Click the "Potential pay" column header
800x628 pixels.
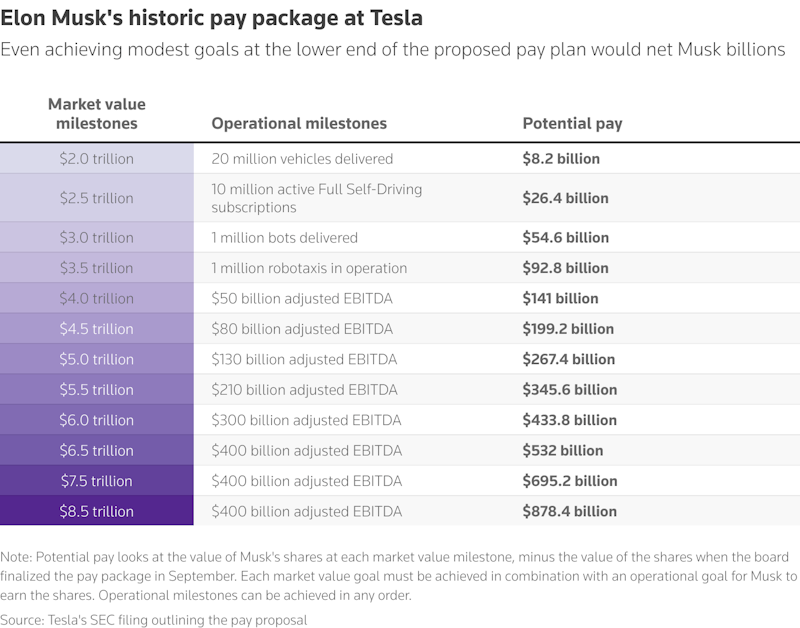point(572,124)
